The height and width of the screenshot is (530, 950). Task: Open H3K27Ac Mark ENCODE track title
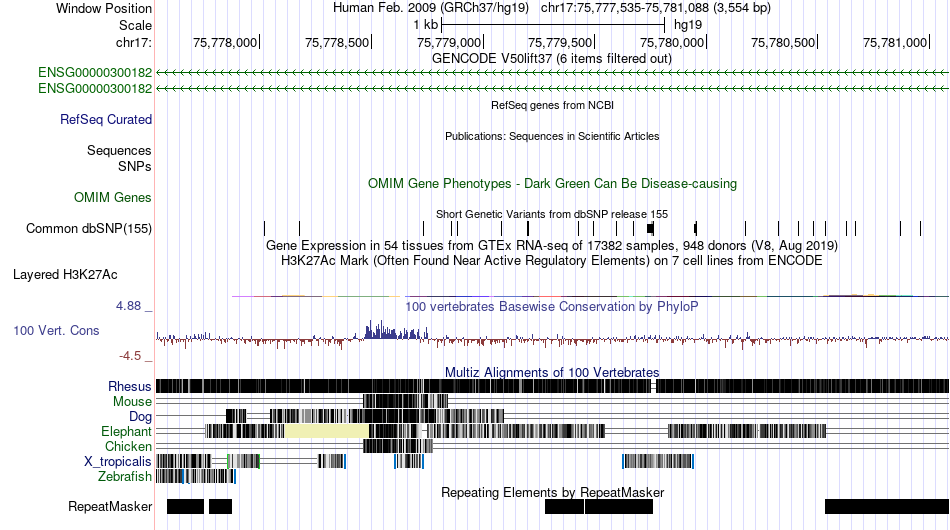point(552,260)
